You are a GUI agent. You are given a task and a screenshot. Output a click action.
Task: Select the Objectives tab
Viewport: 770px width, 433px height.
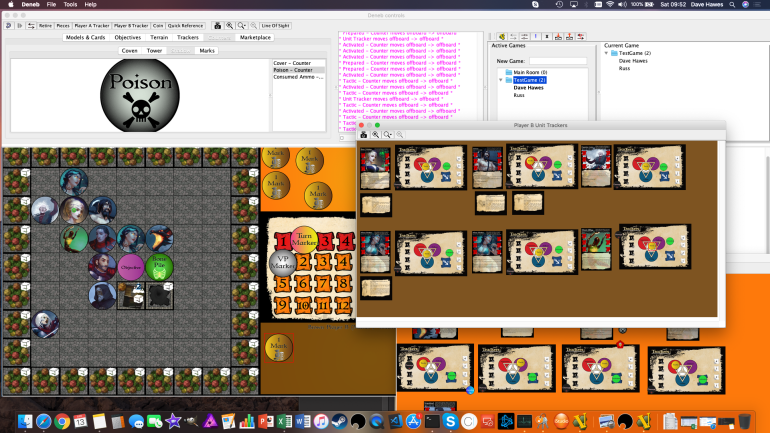coord(127,37)
